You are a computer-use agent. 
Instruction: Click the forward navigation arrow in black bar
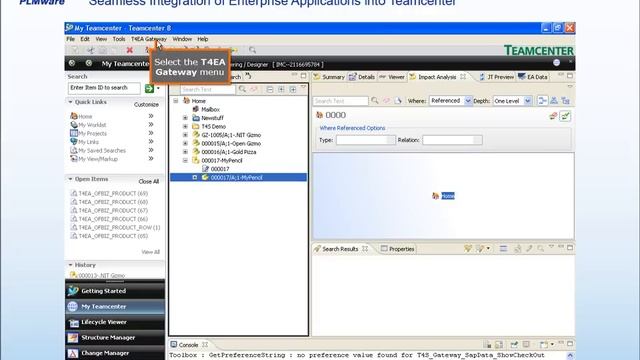89,63
